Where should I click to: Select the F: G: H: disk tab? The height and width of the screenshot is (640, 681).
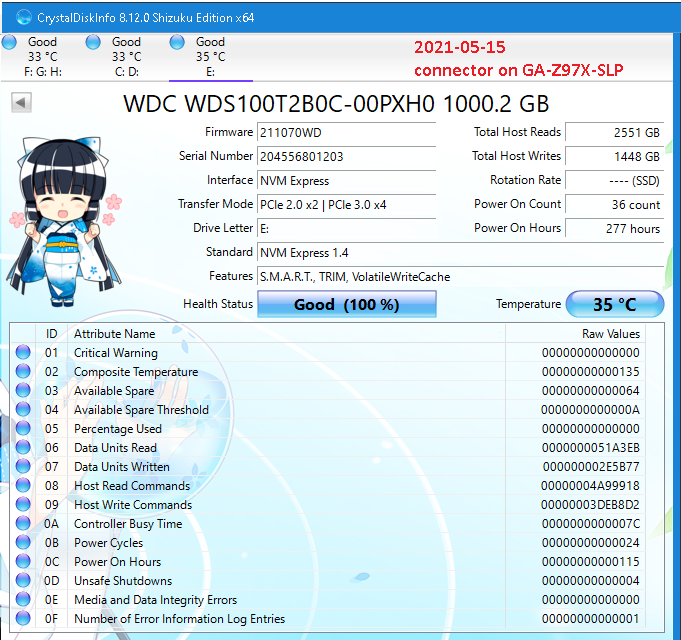(43, 57)
